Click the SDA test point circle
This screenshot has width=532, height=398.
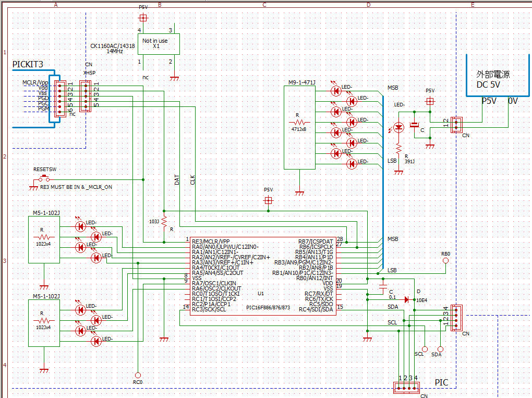click(x=440, y=349)
